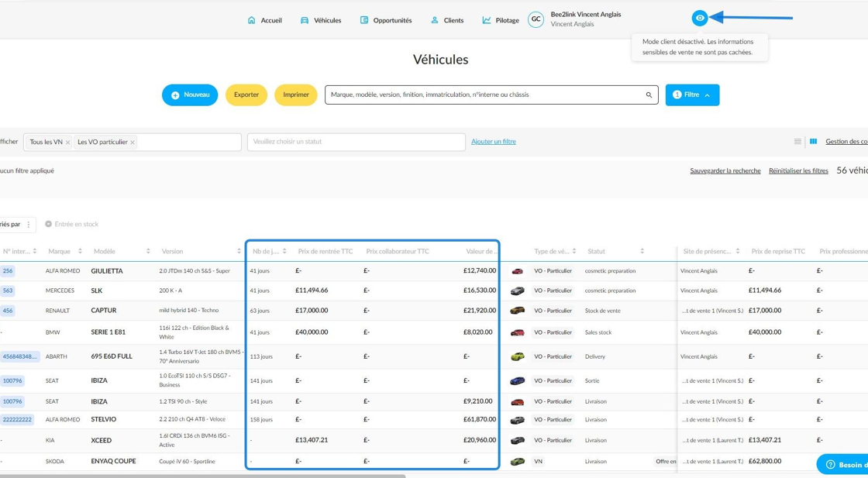Select the column view icon
This screenshot has width=868, height=478.
(813, 142)
